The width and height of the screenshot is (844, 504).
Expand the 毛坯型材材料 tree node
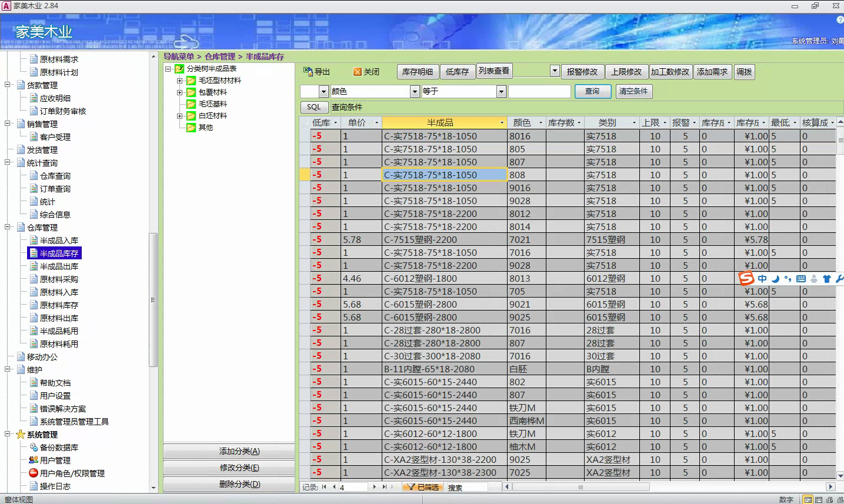179,81
